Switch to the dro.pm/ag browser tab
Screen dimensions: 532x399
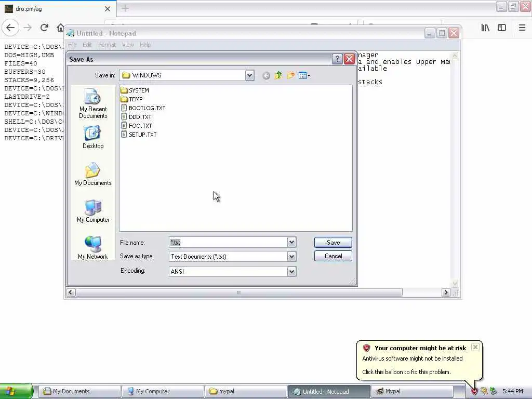(58, 9)
